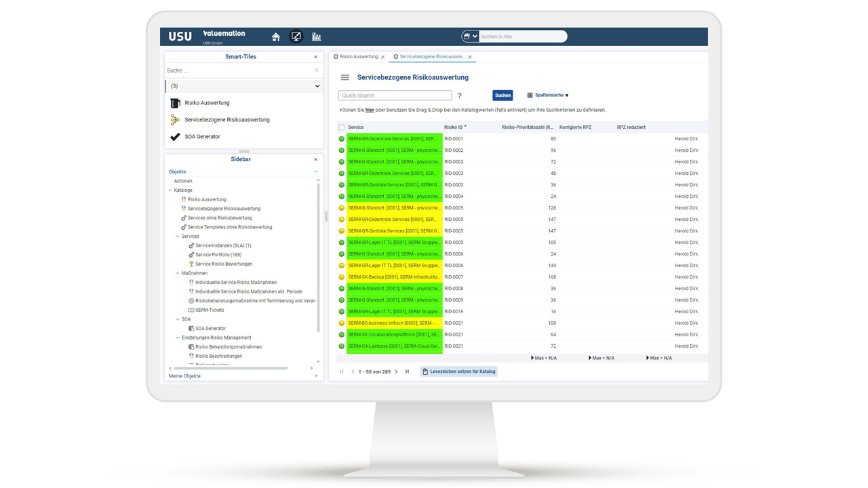Collapse Einstellungen Risiko Management node
The image size is (868, 488).
[x=178, y=338]
